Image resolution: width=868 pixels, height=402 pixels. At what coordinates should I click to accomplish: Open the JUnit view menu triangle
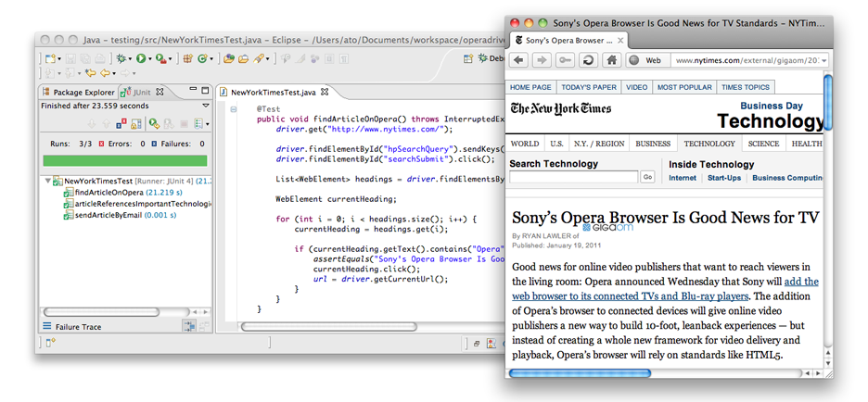pos(206,107)
